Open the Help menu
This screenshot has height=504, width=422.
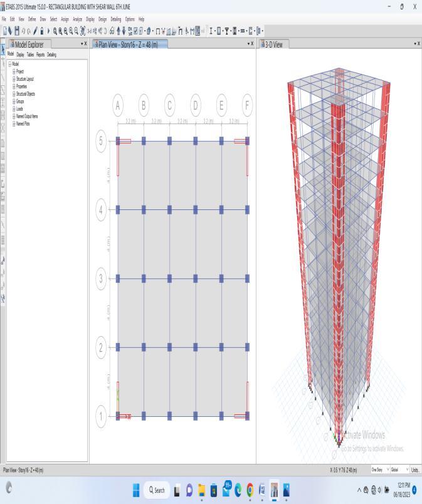[142, 19]
